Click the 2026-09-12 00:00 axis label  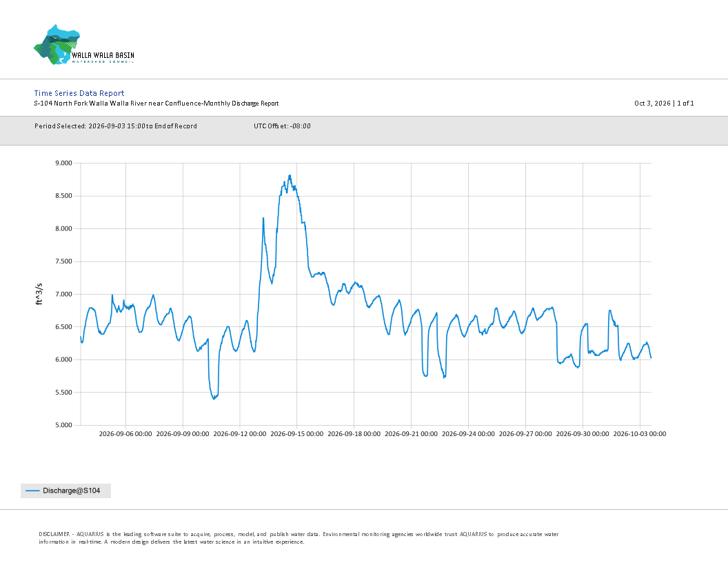(240, 434)
